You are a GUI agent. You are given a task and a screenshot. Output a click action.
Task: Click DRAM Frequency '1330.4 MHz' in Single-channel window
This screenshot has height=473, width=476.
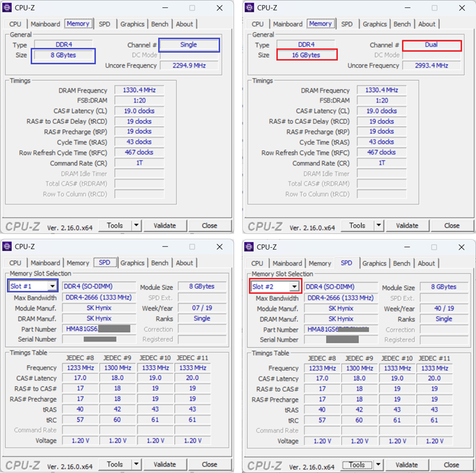[x=139, y=90]
